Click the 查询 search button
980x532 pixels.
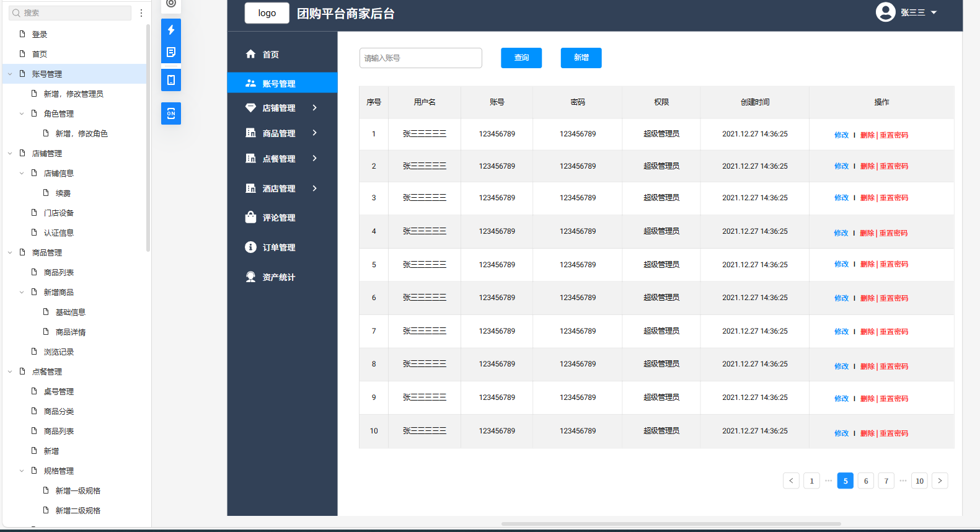[521, 58]
